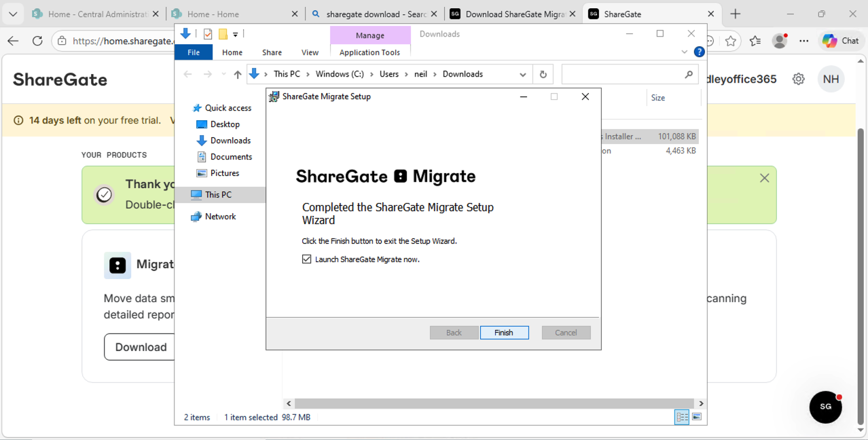868x440 pixels.
Task: Open Copilot Chat in Edge
Action: (841, 41)
